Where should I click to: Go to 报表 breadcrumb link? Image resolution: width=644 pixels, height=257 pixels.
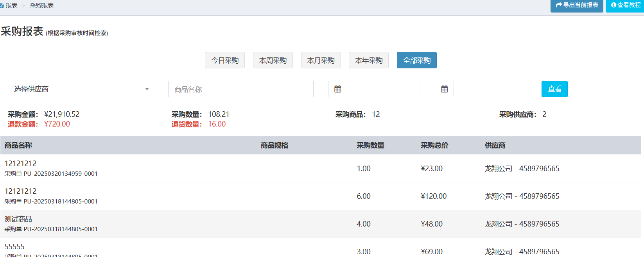tap(12, 5)
